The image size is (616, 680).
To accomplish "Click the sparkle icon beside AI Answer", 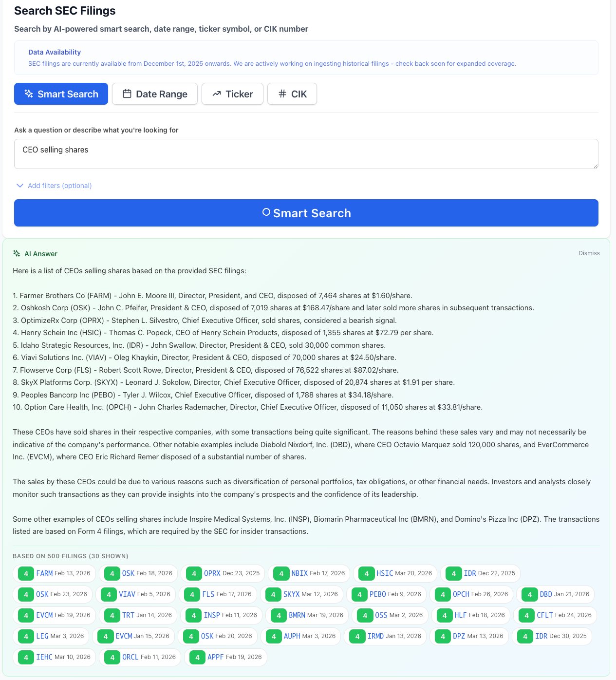I will click(x=17, y=253).
